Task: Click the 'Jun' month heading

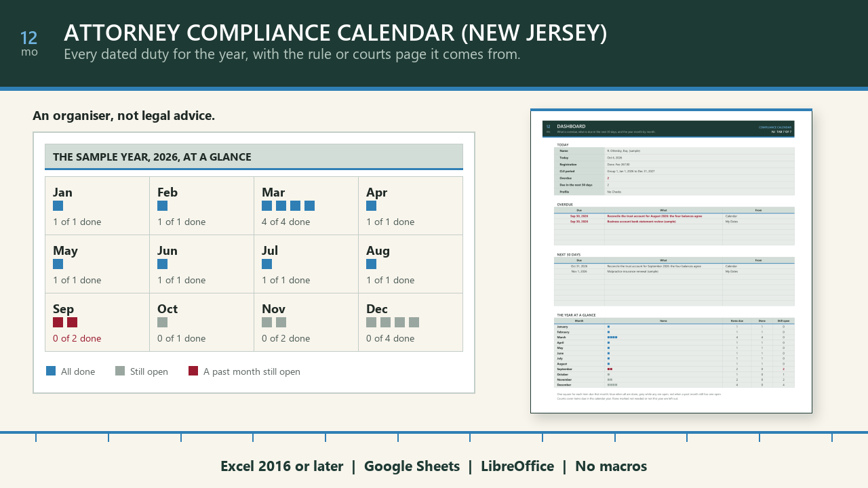Action: (x=167, y=250)
